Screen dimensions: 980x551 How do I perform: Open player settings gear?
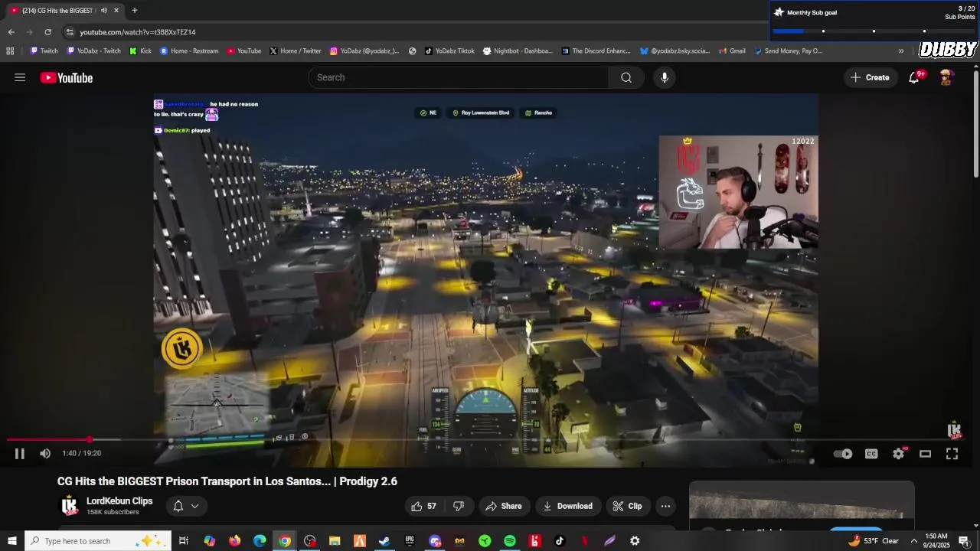(898, 454)
